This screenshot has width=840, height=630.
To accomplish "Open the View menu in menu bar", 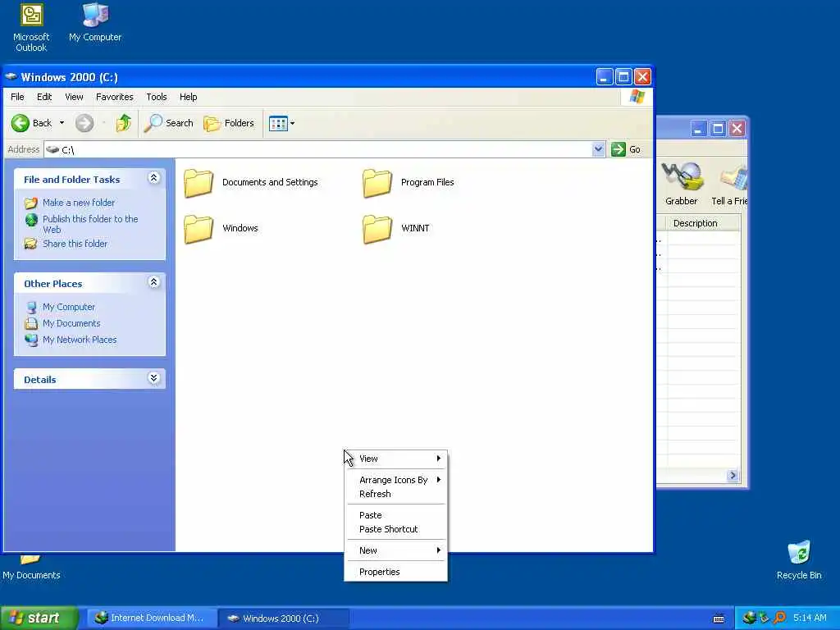I will tap(74, 97).
